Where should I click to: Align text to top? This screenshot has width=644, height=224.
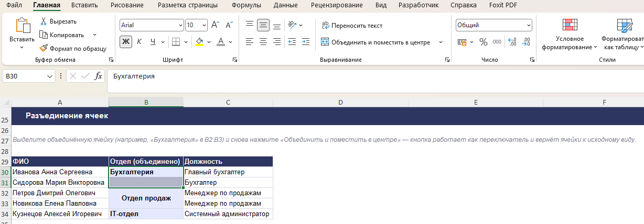pyautogui.click(x=250, y=25)
